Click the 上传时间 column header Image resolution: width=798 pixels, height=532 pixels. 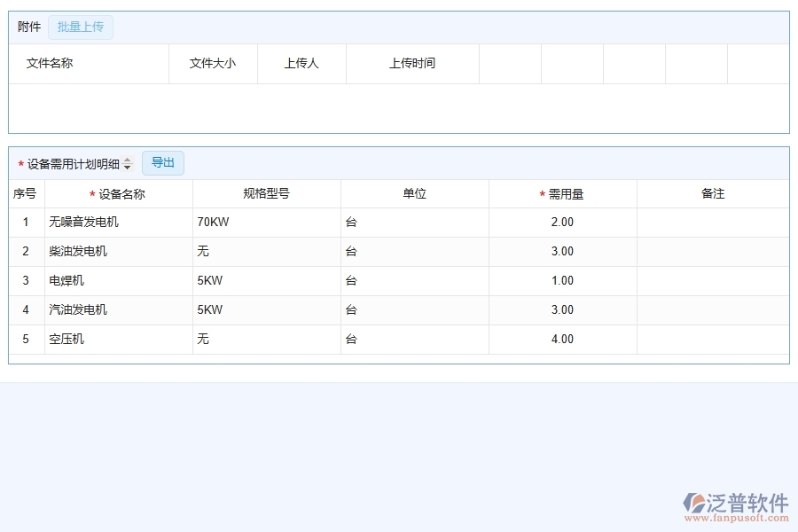tap(411, 63)
